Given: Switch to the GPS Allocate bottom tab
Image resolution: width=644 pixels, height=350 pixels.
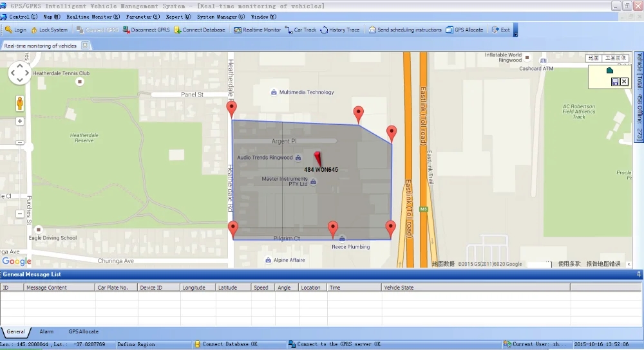Looking at the screenshot, I should point(83,331).
